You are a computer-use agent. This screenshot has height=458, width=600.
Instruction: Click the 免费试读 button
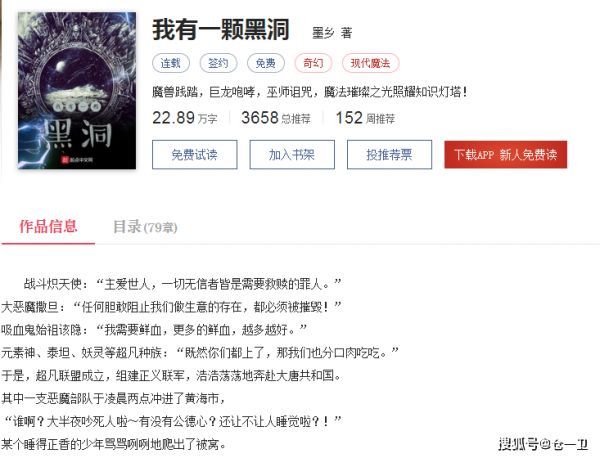point(194,155)
